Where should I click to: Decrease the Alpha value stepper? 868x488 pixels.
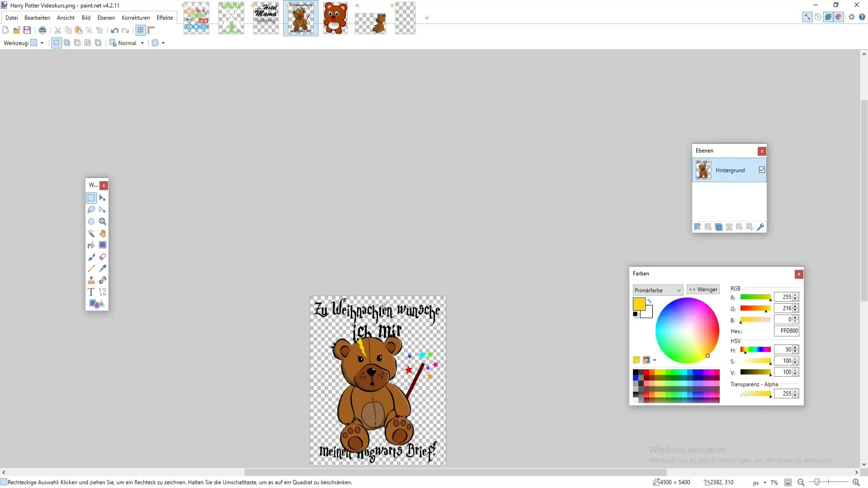(x=795, y=396)
